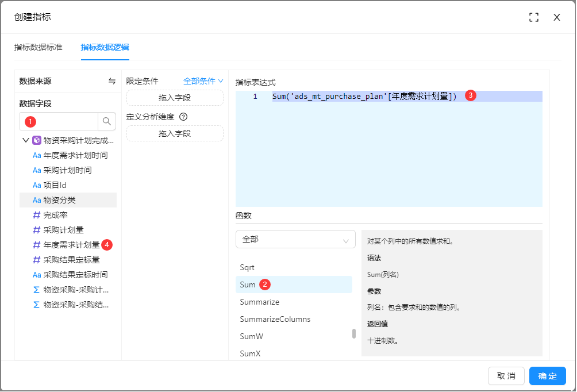Click the fullscreen icon in dialog header
Screen dimensions: 577x392
[x=534, y=17]
